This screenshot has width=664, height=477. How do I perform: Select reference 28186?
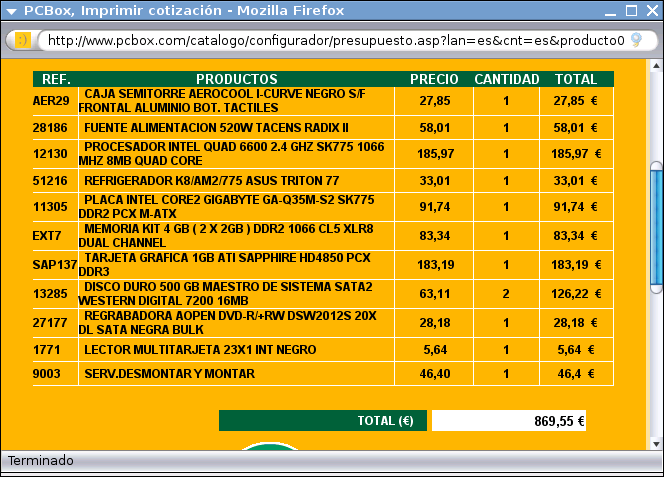(50, 128)
